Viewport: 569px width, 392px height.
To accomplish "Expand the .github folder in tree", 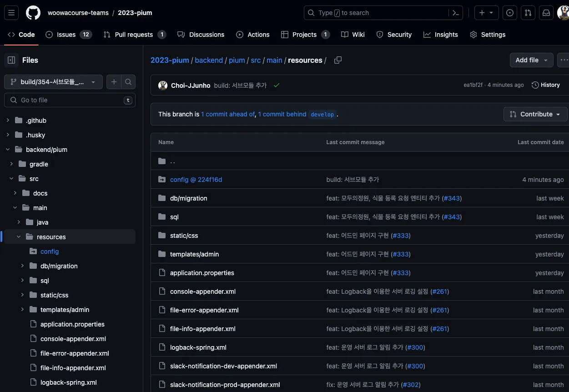I will (8, 121).
